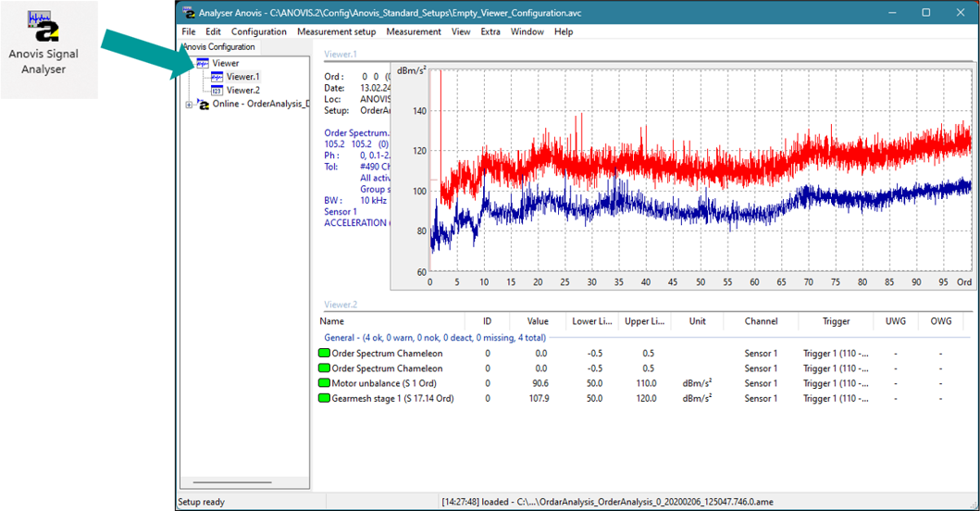This screenshot has height=511, width=980.
Task: Click upper limit 120.0 cell
Action: click(x=646, y=398)
